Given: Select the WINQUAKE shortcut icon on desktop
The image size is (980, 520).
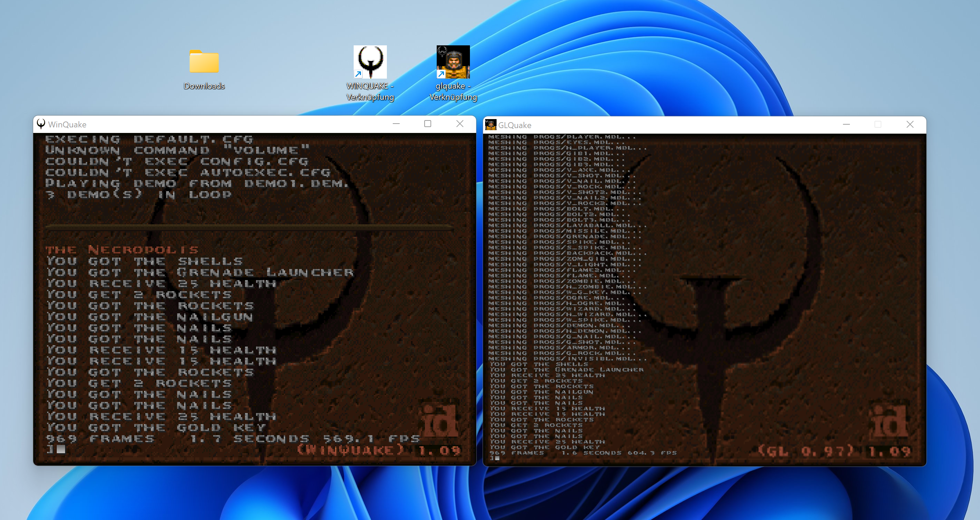Looking at the screenshot, I should [370, 62].
